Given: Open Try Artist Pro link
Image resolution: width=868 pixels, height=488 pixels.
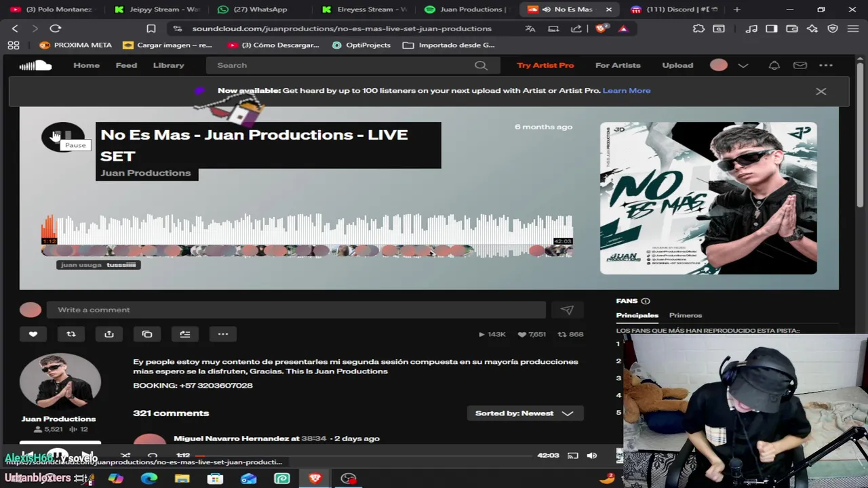Looking at the screenshot, I should click(x=545, y=65).
